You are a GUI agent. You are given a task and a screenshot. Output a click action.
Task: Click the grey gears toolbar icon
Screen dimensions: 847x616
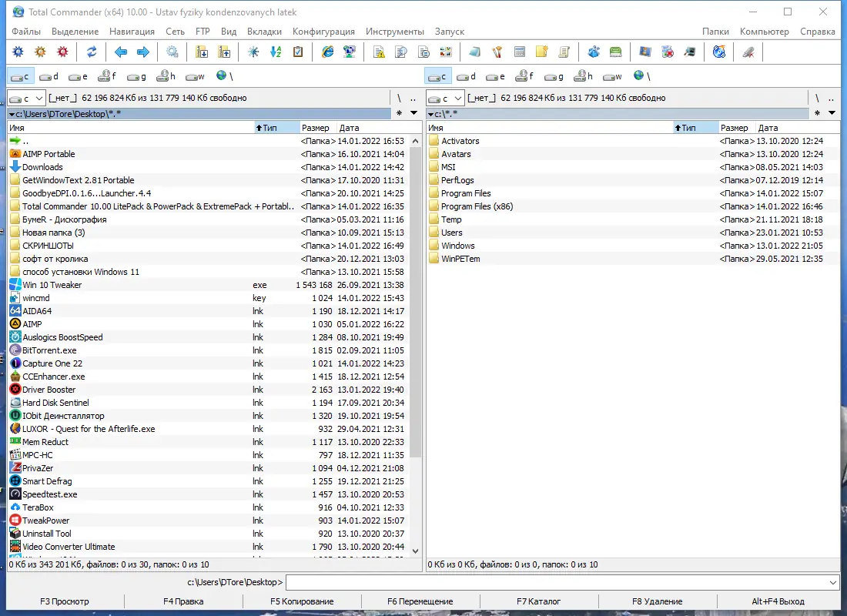tap(172, 52)
